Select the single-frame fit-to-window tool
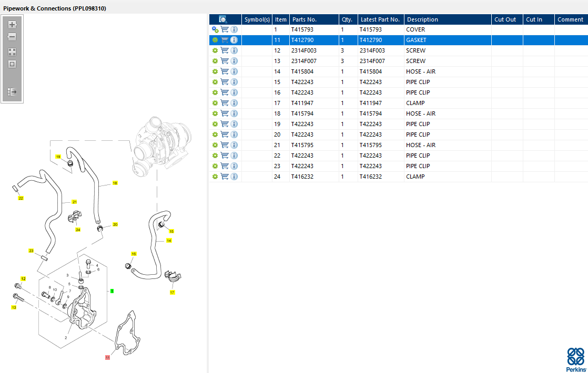The height and width of the screenshot is (373, 588). pos(12,64)
